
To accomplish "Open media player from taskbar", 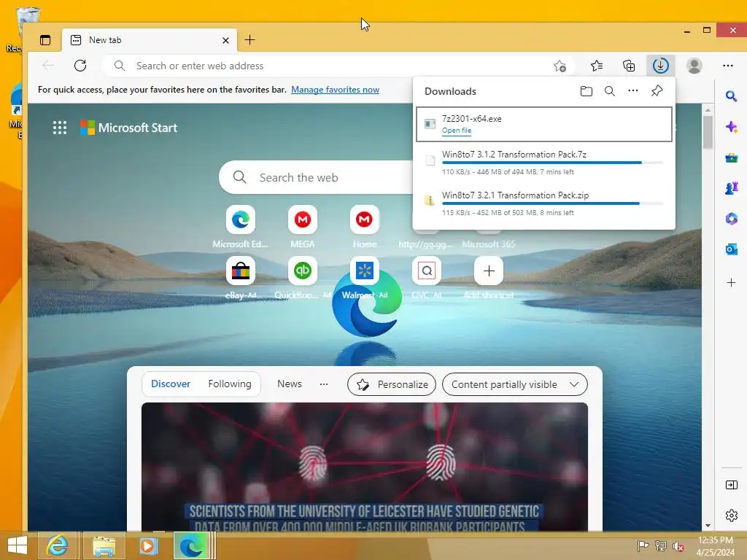I will [x=148, y=545].
